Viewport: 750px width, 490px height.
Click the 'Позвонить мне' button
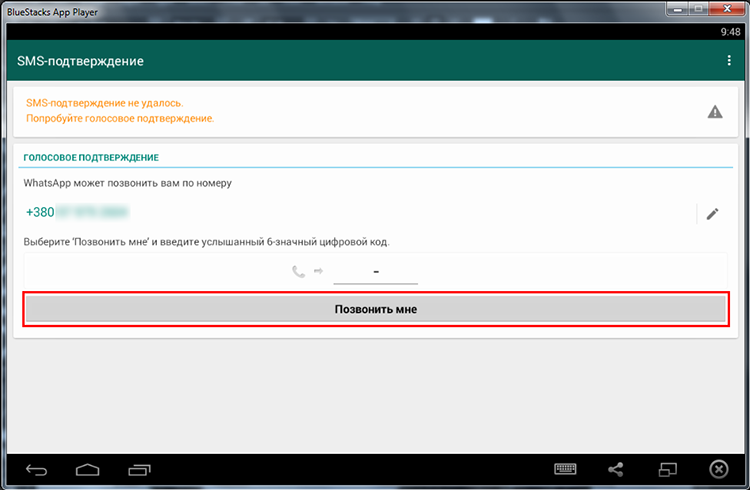tap(375, 309)
